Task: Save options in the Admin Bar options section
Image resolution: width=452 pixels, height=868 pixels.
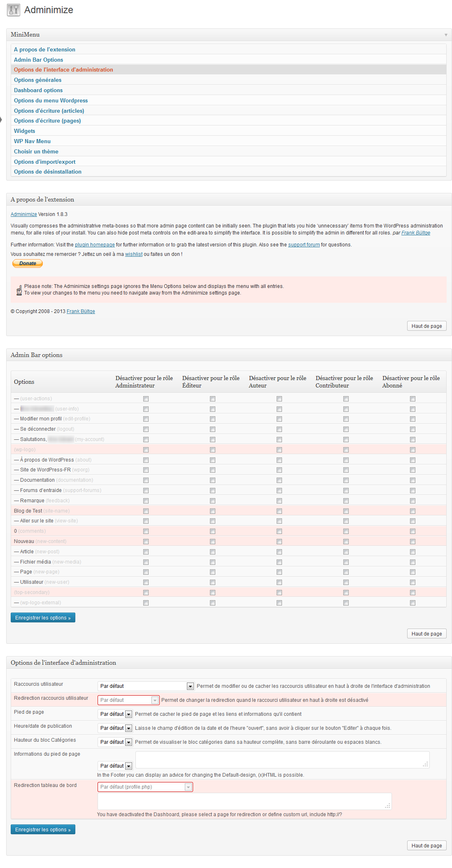Action: point(43,617)
